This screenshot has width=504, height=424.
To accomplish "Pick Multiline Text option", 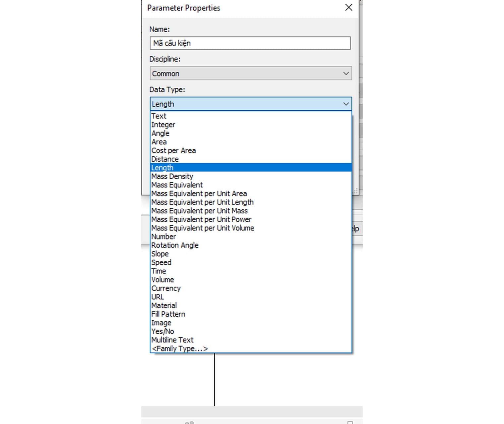I will (x=251, y=340).
